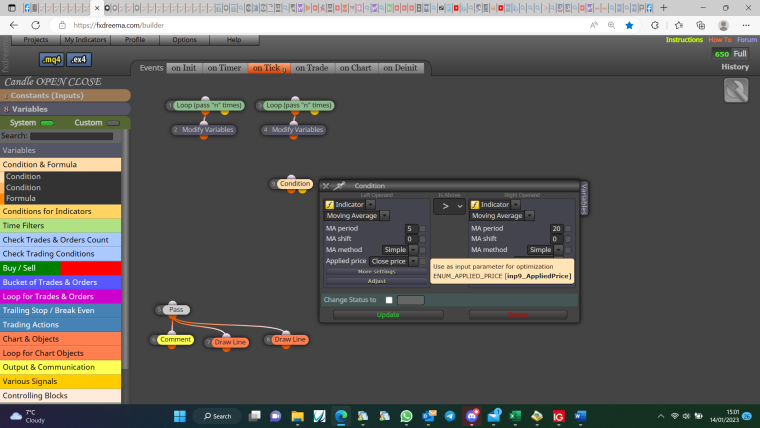
Task: Click the Full view button
Action: coord(740,54)
